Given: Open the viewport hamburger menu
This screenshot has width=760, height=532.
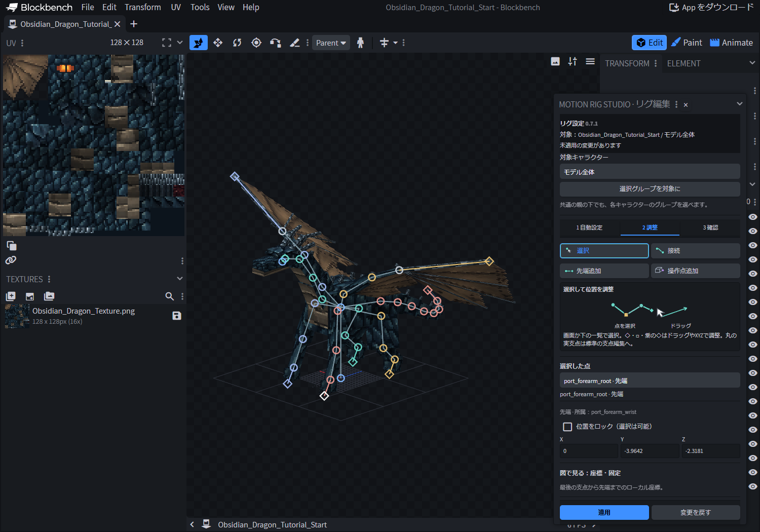Looking at the screenshot, I should (x=590, y=61).
